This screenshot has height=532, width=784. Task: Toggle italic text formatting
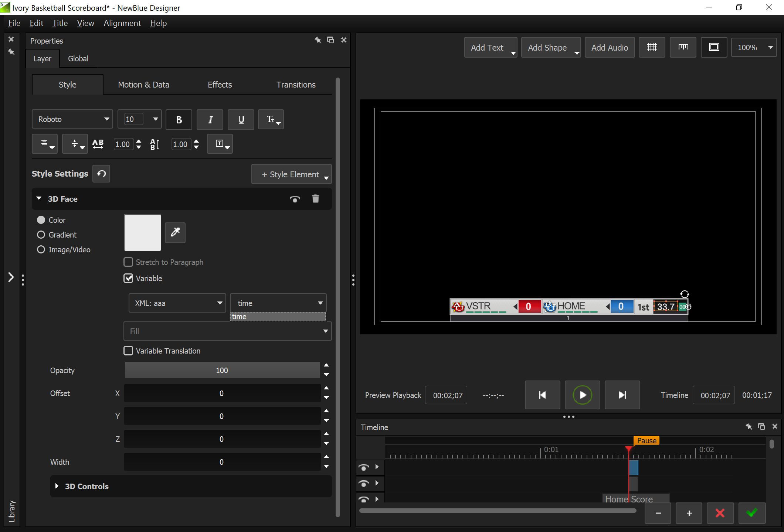pyautogui.click(x=210, y=120)
